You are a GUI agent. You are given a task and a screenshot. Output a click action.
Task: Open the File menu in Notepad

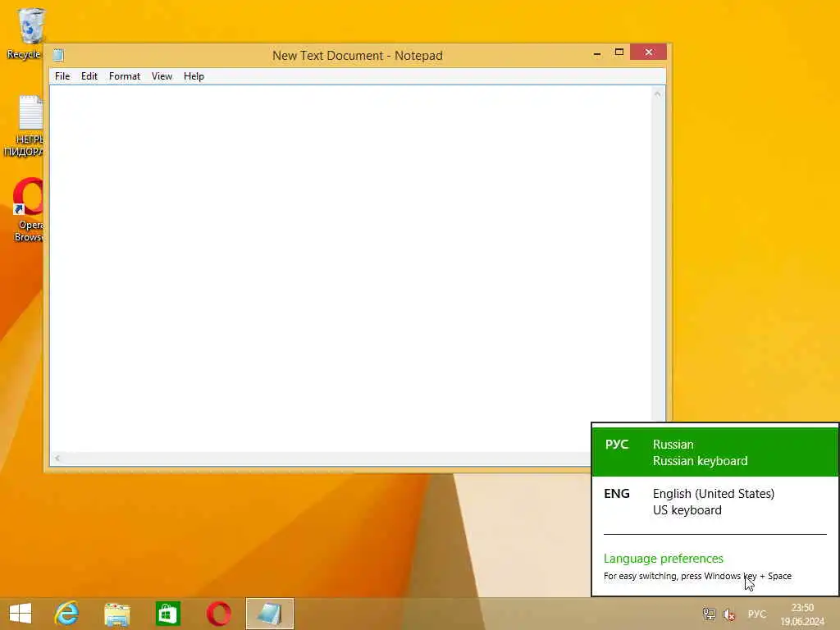(62, 76)
